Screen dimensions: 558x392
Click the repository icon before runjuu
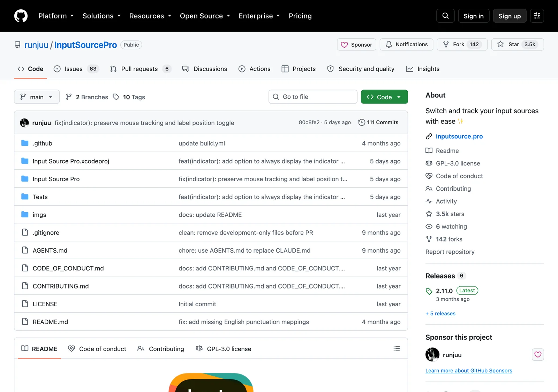[17, 45]
